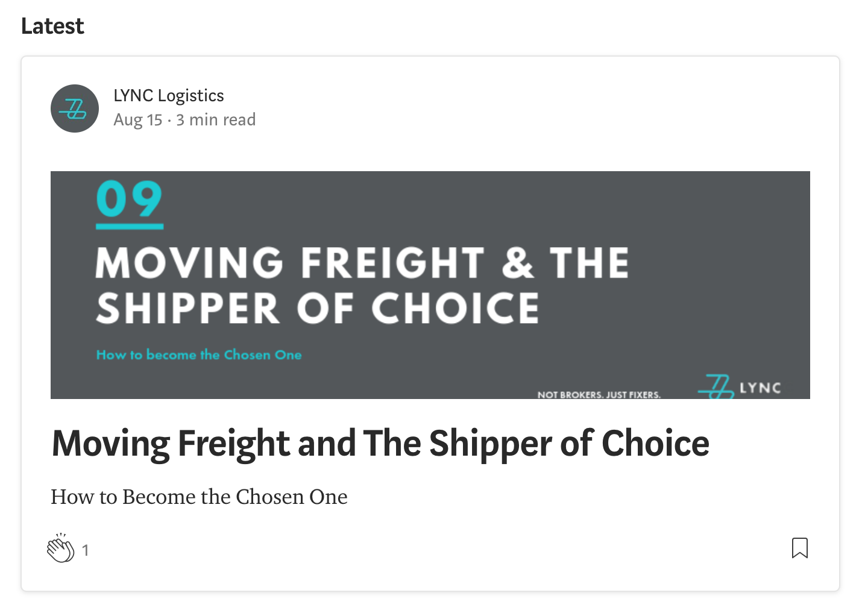This screenshot has width=862, height=616.
Task: Click the "Latest" section heading
Action: click(52, 26)
